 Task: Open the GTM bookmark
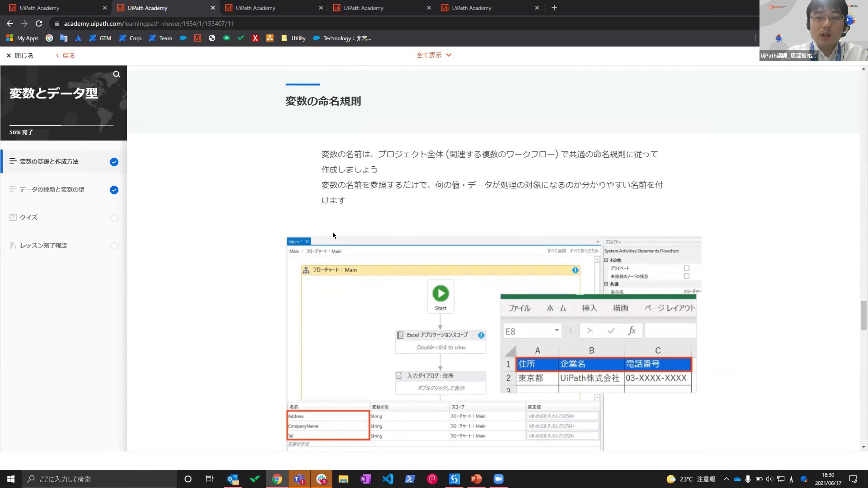pyautogui.click(x=100, y=38)
